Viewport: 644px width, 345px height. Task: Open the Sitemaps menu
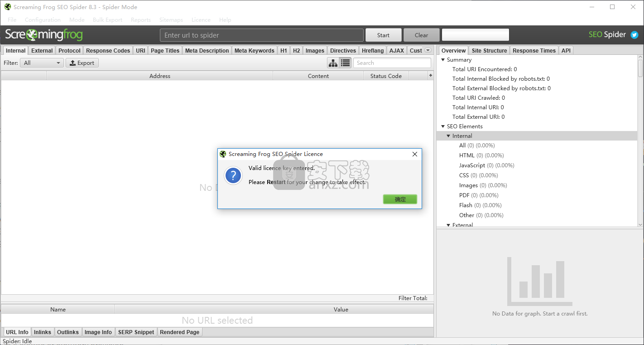click(x=171, y=20)
